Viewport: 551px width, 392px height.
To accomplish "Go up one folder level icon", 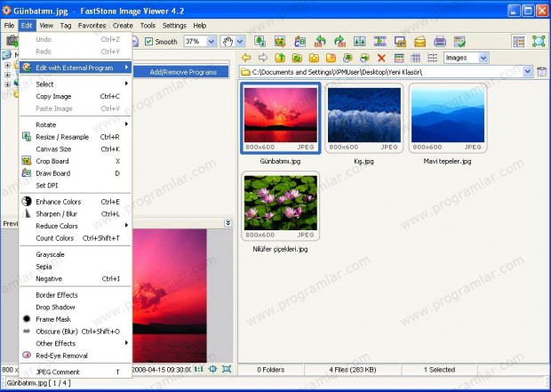I will [x=280, y=58].
